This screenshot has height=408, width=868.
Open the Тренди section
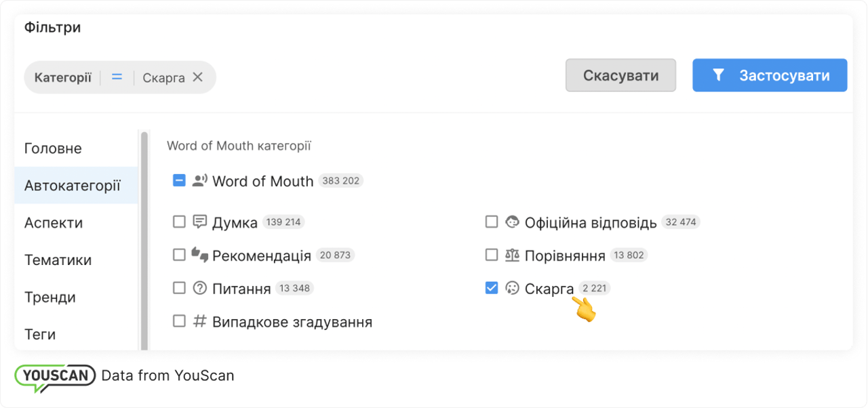coord(51,297)
